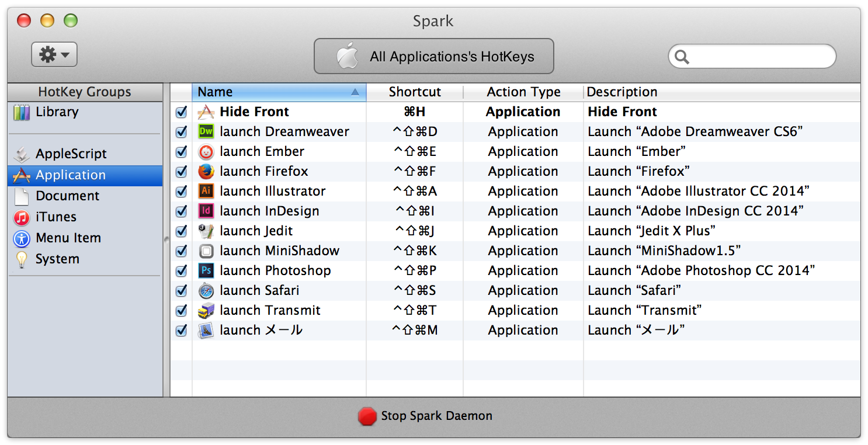Click the AppleScript icon in sidebar
Image resolution: width=868 pixels, height=445 pixels.
(22, 154)
